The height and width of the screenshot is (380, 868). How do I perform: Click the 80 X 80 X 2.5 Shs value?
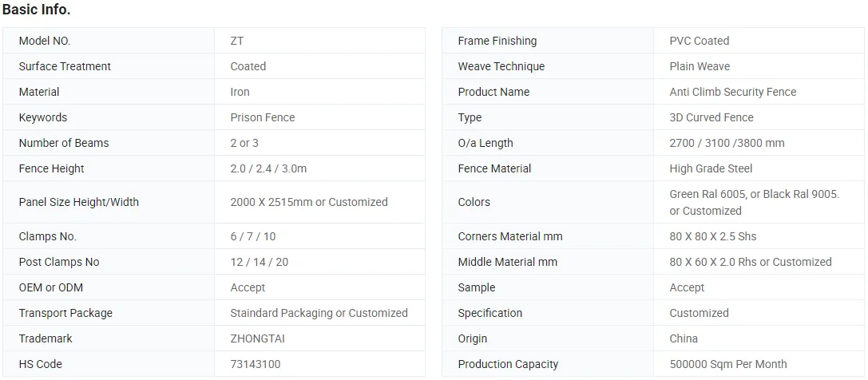pos(712,236)
